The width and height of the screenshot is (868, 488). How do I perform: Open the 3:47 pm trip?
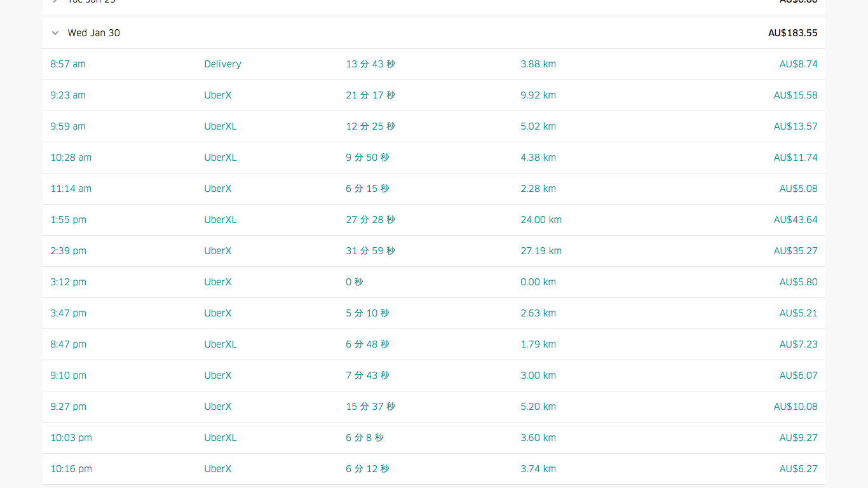69,313
